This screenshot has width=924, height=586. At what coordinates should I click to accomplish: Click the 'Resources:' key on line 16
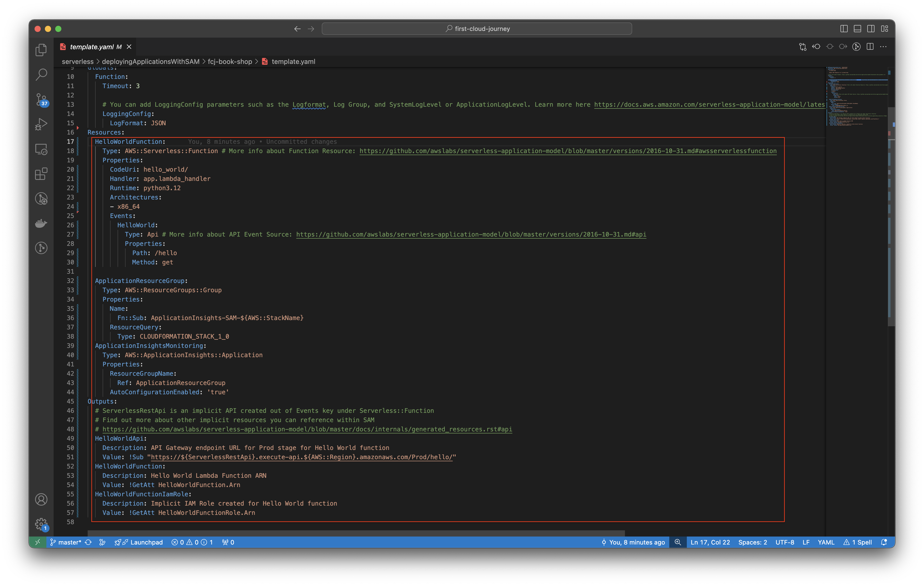click(106, 132)
